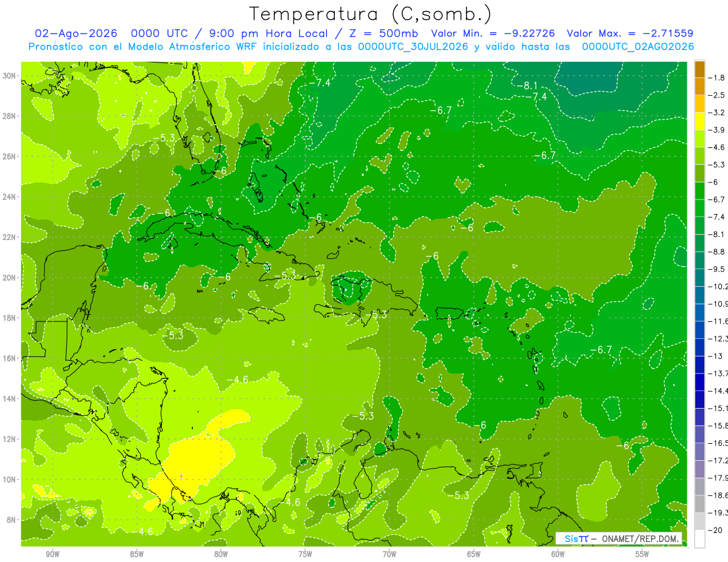Pick the legend swatch between -17.2 and -17.9
This screenshot has height=562, width=728.
click(x=699, y=469)
